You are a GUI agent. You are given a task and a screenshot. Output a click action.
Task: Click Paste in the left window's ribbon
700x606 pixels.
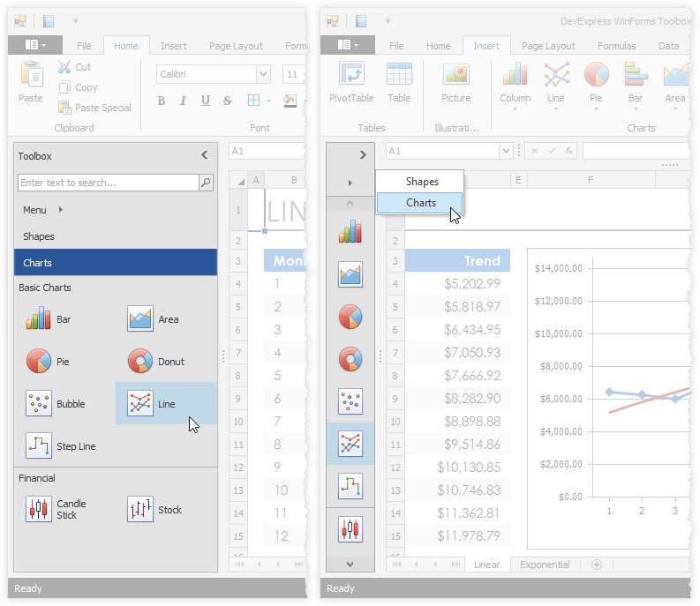point(31,82)
